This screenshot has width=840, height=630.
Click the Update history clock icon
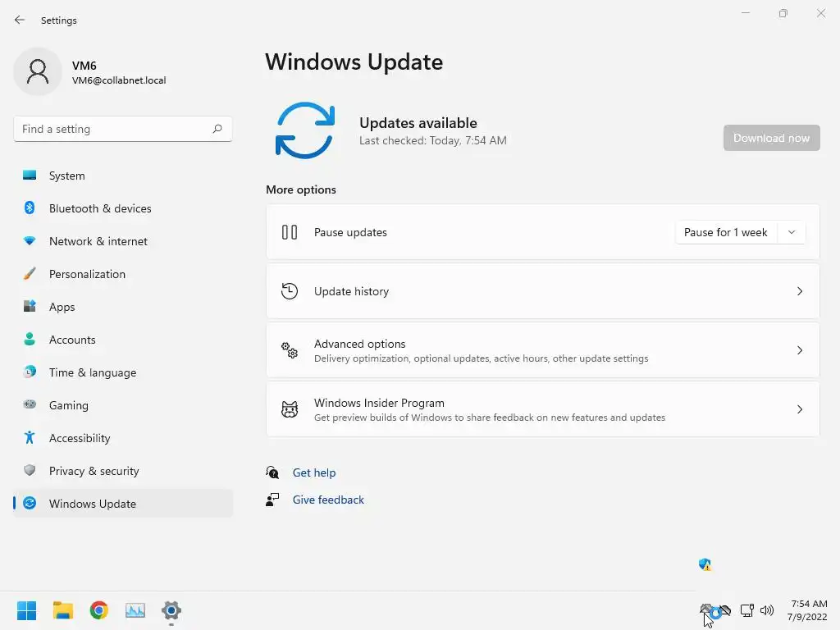pos(290,291)
